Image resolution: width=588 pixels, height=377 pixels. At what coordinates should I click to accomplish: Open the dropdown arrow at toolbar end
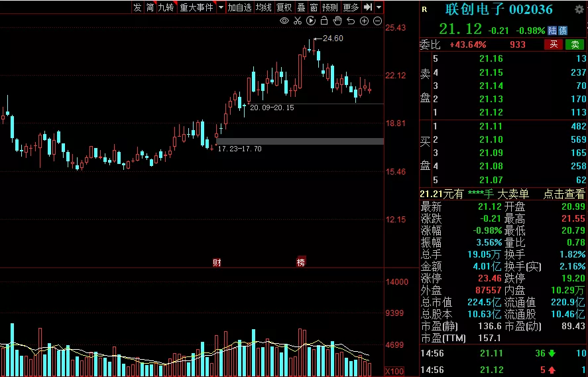pos(379,7)
